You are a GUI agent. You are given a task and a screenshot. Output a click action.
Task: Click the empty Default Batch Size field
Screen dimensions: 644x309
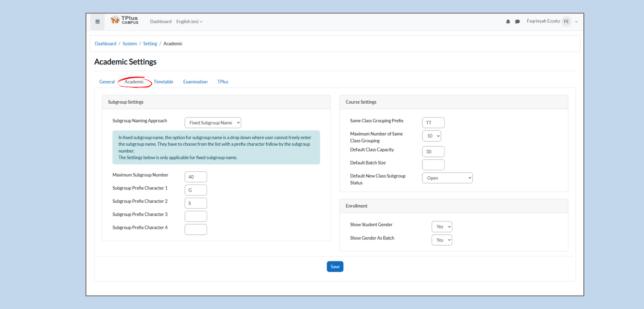pyautogui.click(x=433, y=165)
